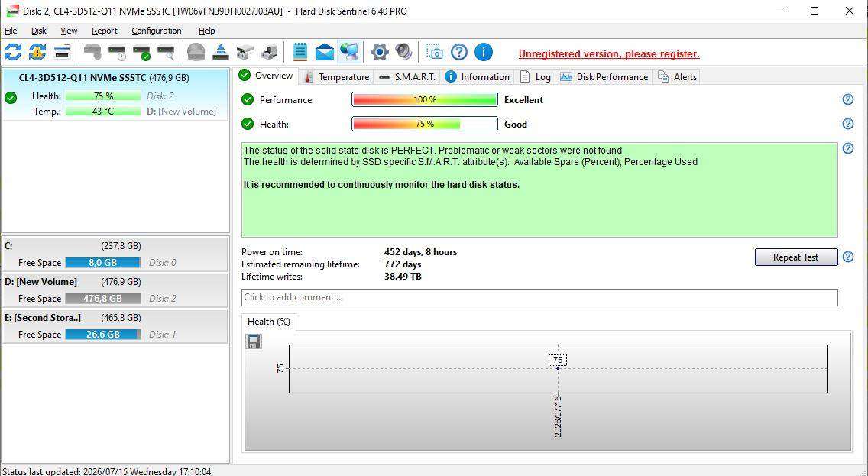This screenshot has height=476, width=868.
Task: Click the blue info circle toolbar icon
Action: [483, 52]
